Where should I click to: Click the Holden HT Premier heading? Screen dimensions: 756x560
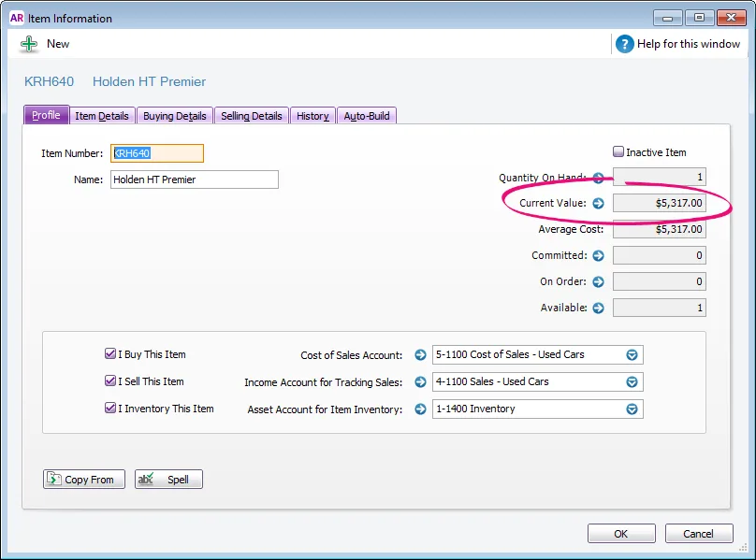(x=149, y=81)
